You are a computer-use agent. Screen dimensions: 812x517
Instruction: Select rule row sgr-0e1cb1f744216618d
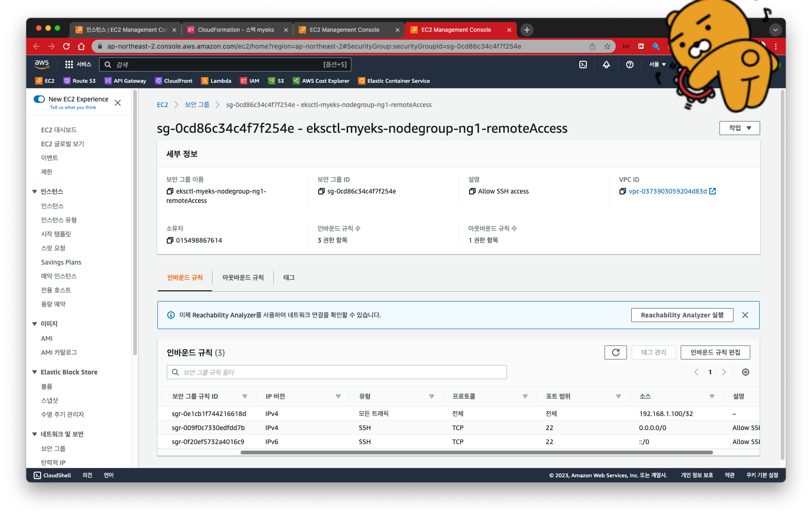coord(458,414)
